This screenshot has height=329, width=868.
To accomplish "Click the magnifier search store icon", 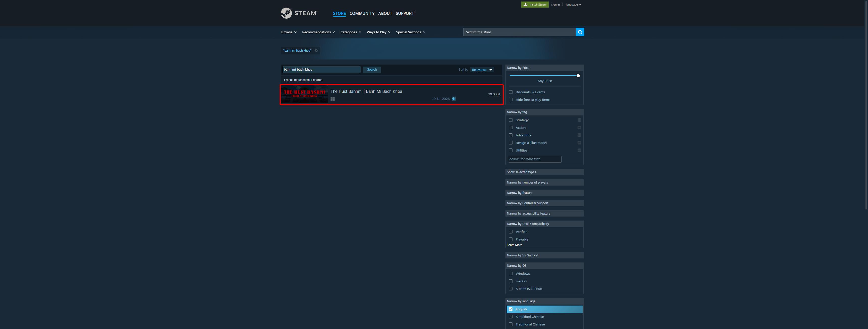I will coord(580,32).
